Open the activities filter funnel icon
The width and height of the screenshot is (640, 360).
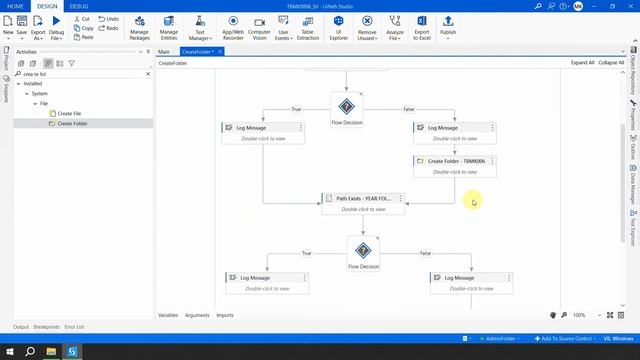[x=71, y=64]
